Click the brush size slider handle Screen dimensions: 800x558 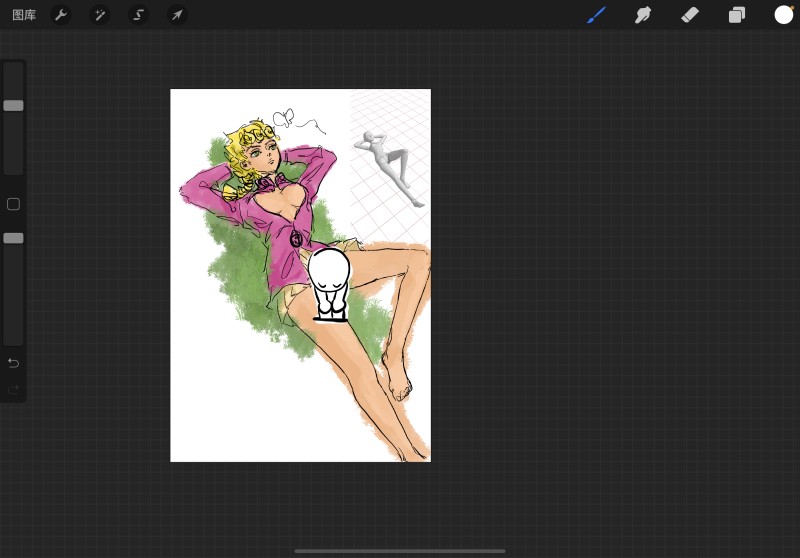pyautogui.click(x=13, y=106)
